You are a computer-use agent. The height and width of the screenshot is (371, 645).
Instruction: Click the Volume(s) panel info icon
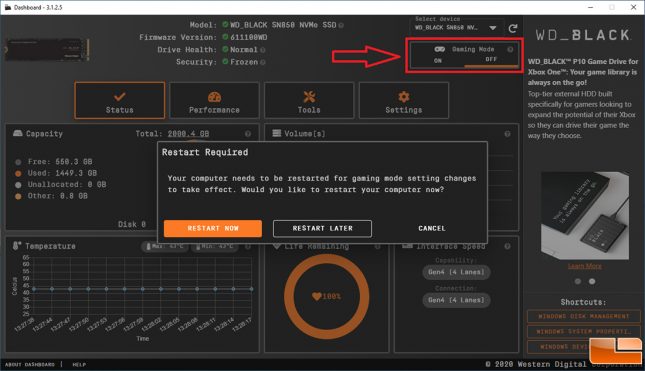(507, 134)
